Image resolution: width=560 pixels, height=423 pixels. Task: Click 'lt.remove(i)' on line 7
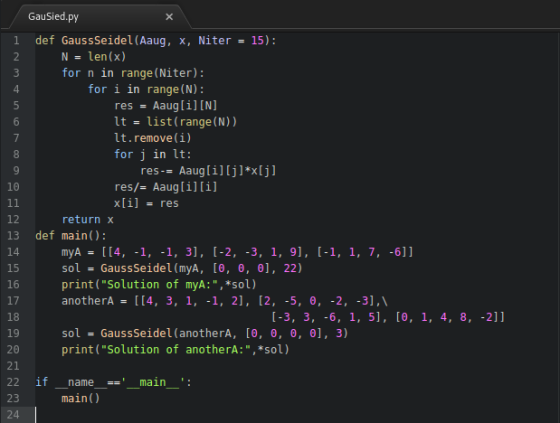click(153, 138)
